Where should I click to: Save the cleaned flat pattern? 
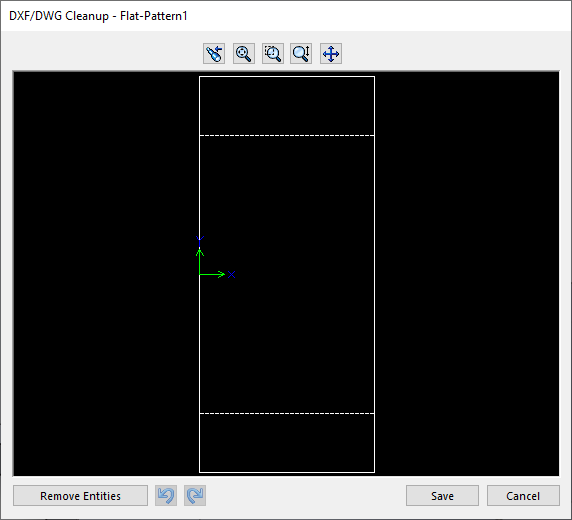point(442,496)
